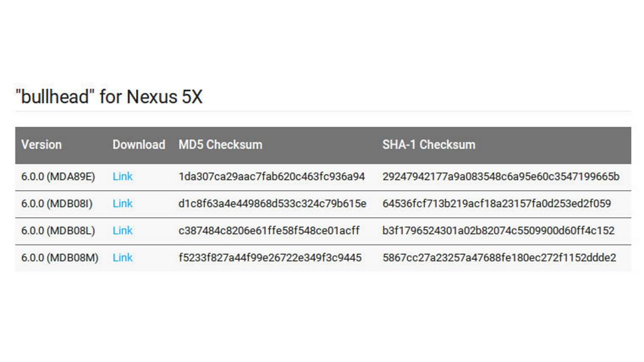
Task: Click the 6.0.0 (MDB08I) version cell
Action: [x=57, y=204]
